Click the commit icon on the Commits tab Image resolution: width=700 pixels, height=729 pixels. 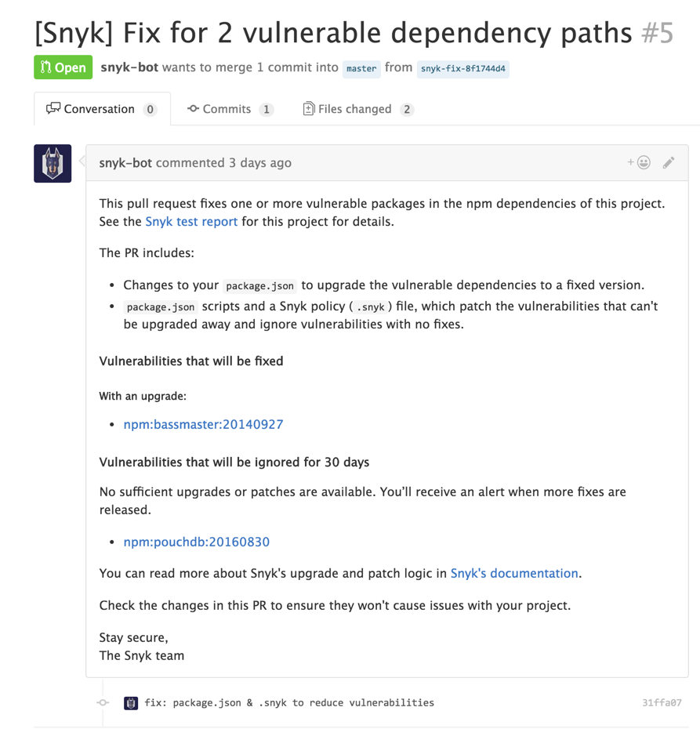click(193, 109)
